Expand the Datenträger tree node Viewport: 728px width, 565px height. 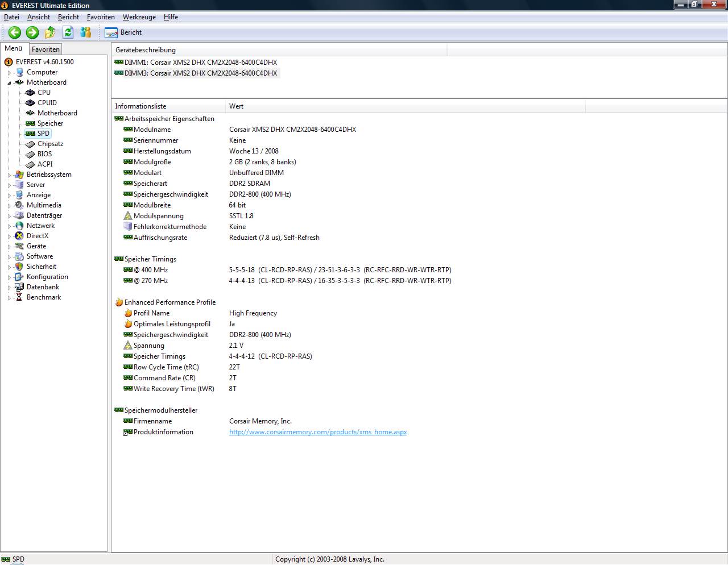pos(9,216)
